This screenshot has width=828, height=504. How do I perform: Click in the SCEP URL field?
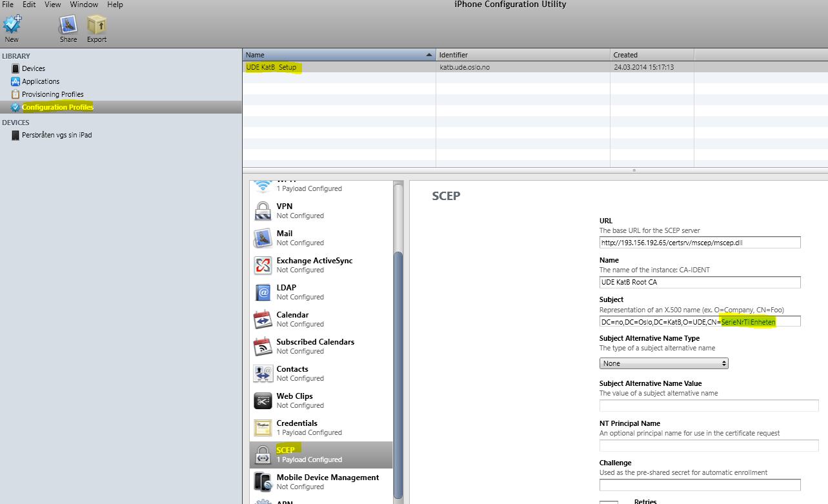pyautogui.click(x=700, y=243)
